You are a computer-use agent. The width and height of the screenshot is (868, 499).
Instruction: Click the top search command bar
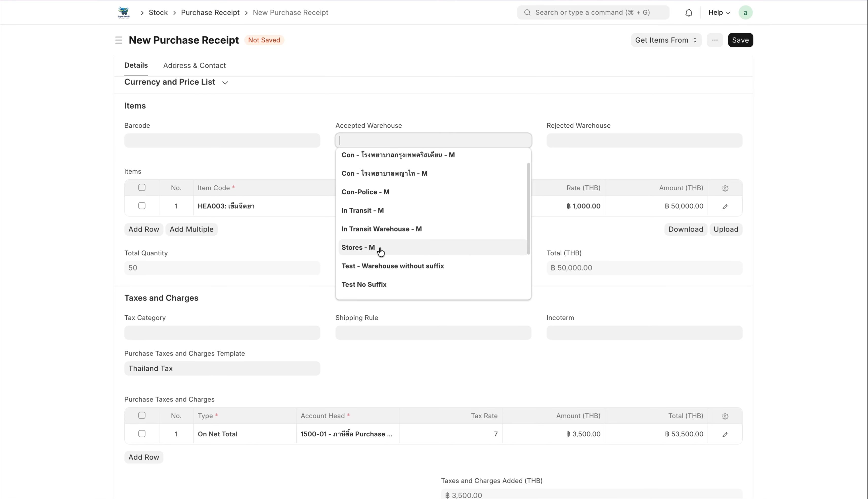(593, 13)
